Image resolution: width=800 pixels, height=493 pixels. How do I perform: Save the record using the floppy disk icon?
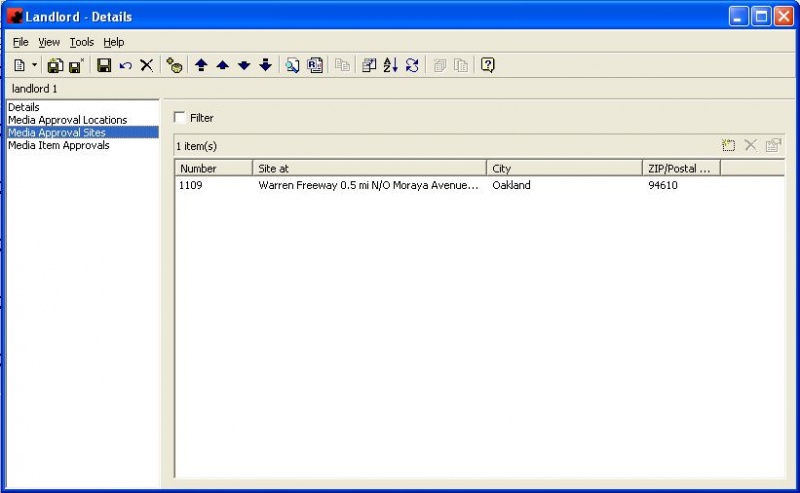pyautogui.click(x=104, y=65)
